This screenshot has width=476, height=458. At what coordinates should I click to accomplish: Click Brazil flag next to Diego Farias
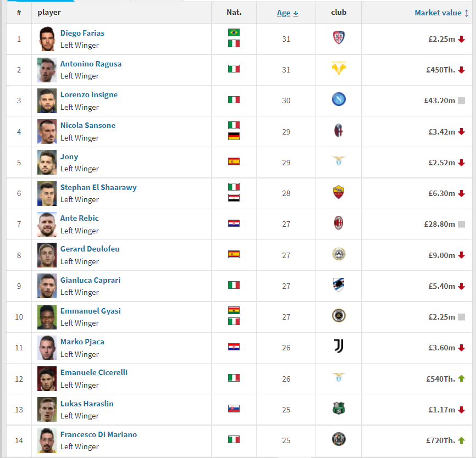point(234,32)
